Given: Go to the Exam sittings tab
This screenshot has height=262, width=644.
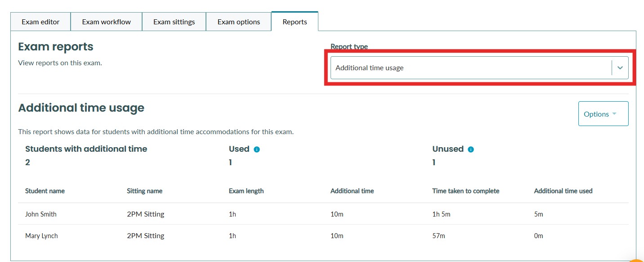Looking at the screenshot, I should tap(174, 22).
